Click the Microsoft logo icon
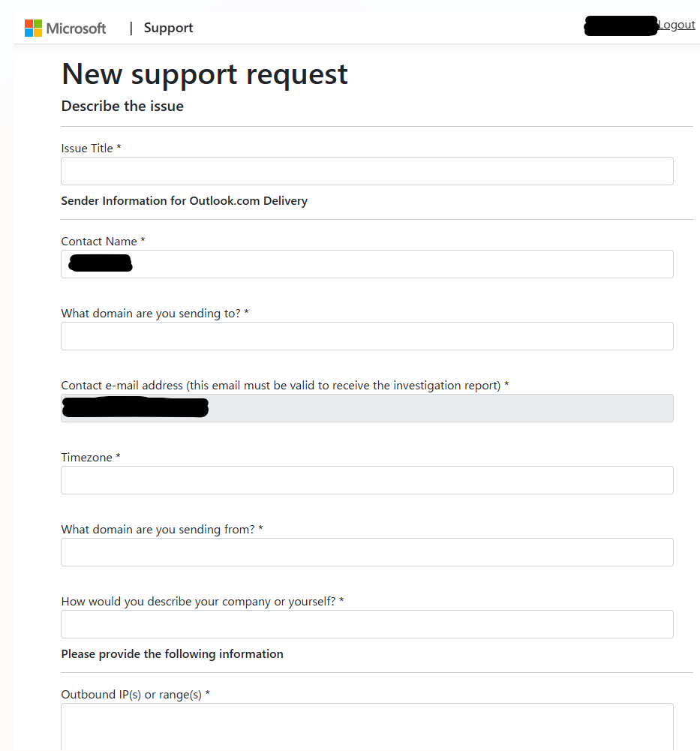 [34, 29]
